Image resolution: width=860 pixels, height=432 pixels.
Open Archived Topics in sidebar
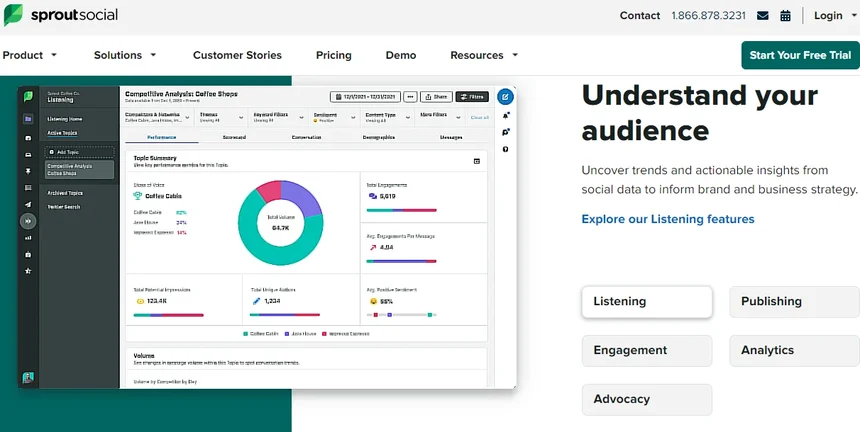[65, 193]
